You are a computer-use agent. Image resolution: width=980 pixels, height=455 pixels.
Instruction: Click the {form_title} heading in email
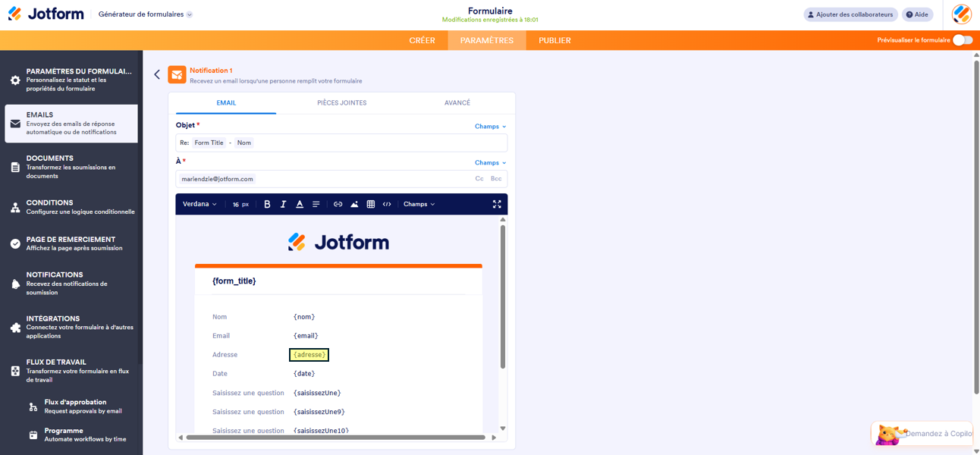point(234,281)
